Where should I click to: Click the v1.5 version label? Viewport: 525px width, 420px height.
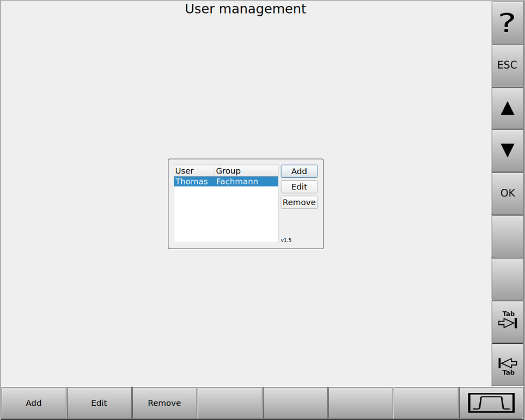point(285,239)
